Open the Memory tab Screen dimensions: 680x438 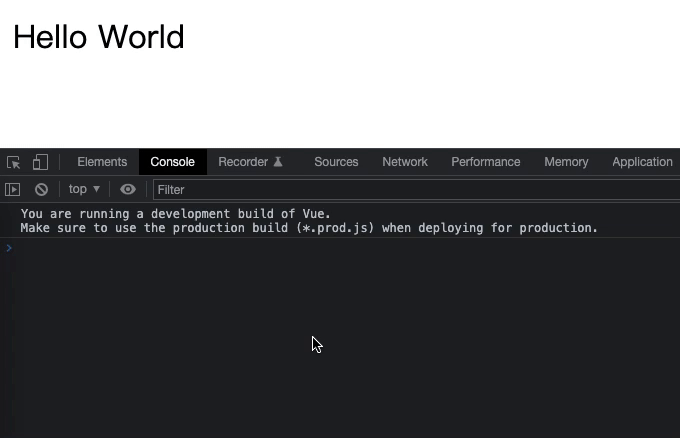pyautogui.click(x=566, y=162)
